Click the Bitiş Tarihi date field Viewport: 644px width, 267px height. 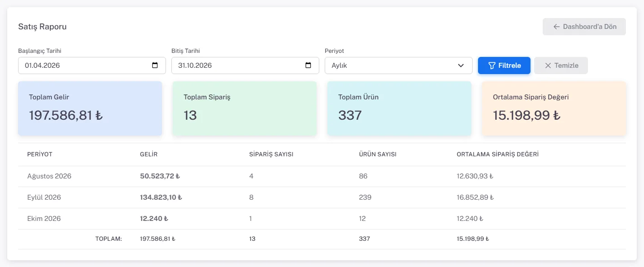click(245, 66)
